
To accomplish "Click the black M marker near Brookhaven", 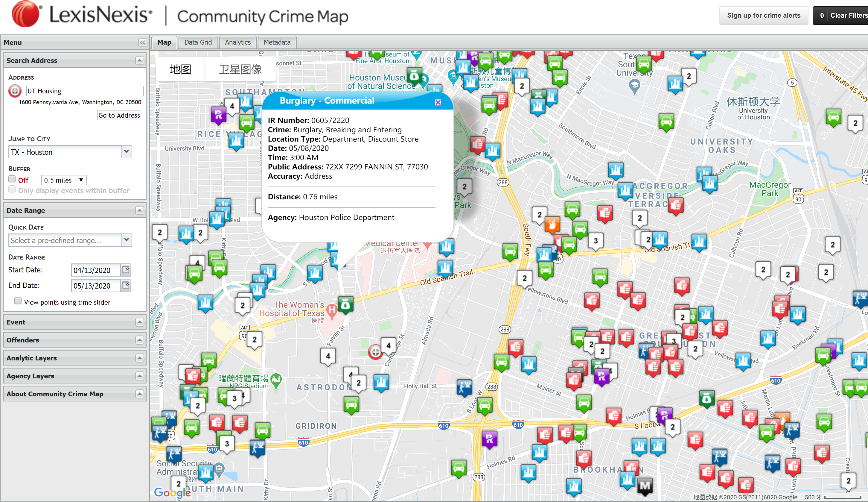I will [645, 486].
